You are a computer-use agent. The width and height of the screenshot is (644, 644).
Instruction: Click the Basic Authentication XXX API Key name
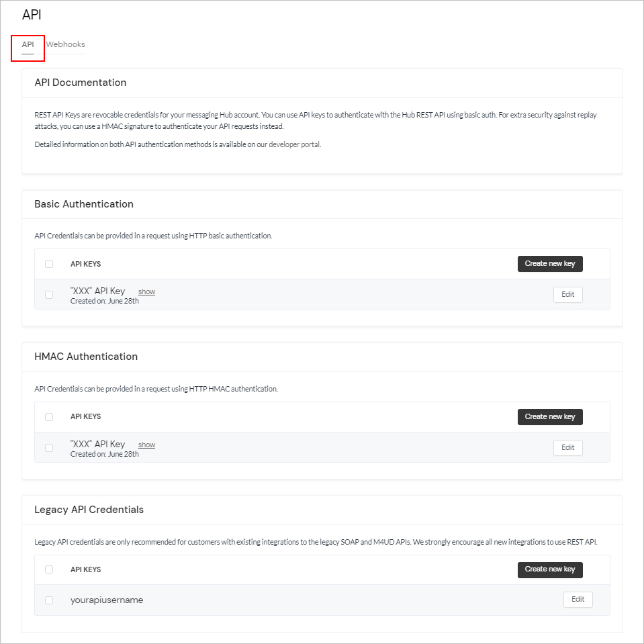tap(97, 290)
